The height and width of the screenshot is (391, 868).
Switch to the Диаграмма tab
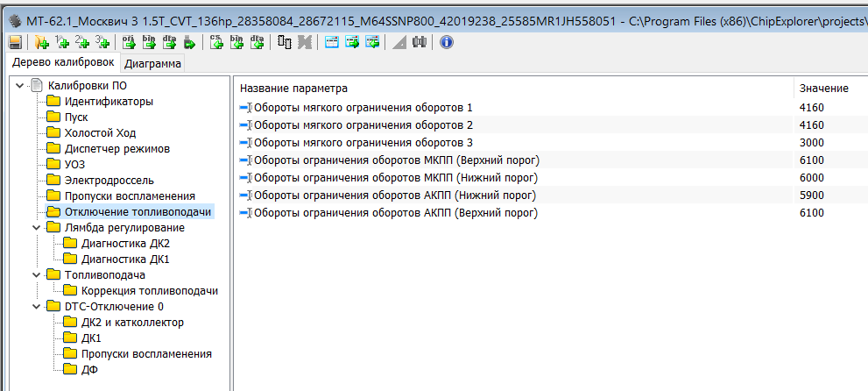click(x=153, y=64)
